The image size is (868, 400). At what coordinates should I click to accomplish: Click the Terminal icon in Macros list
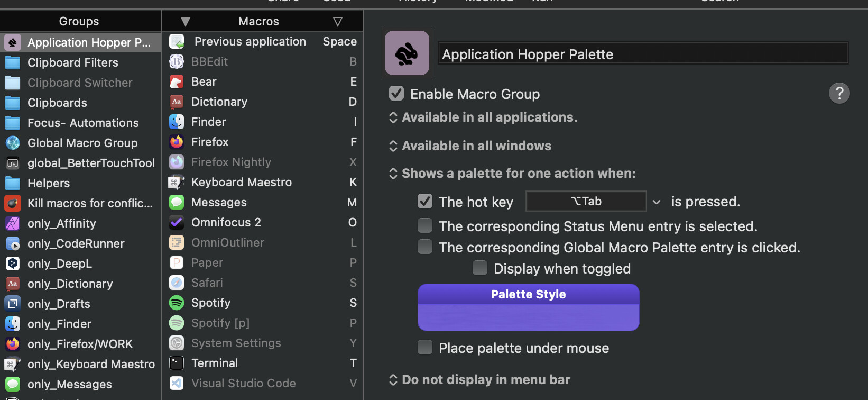point(177,363)
